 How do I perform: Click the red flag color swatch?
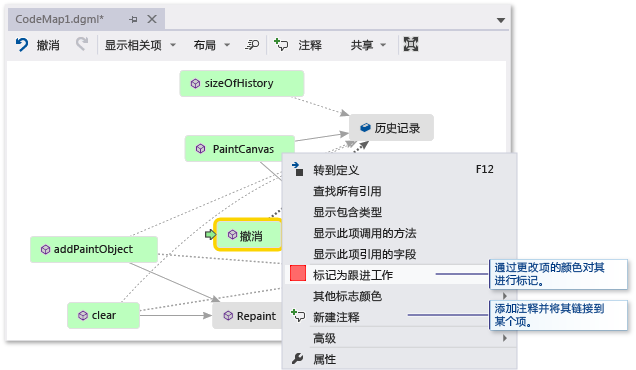[x=298, y=273]
